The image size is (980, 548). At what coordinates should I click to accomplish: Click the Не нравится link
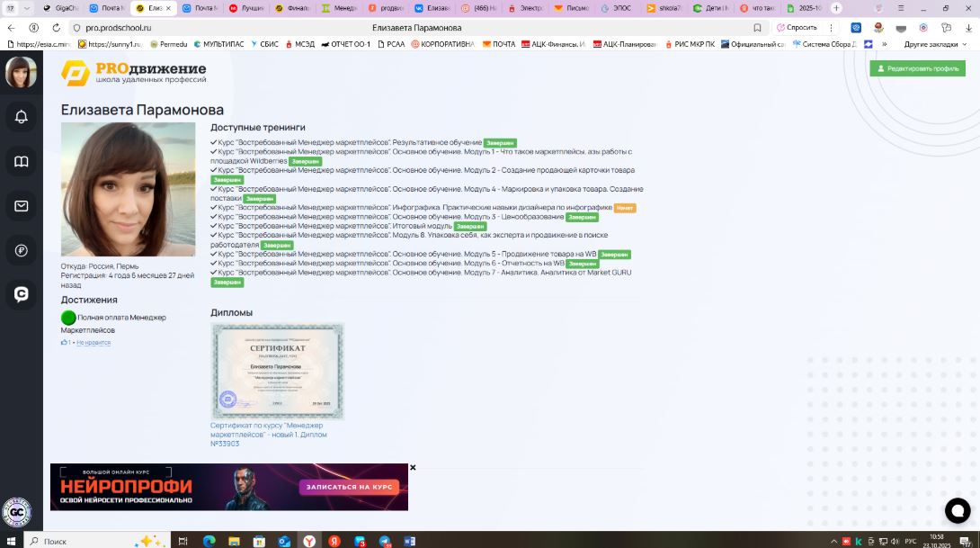coord(94,343)
